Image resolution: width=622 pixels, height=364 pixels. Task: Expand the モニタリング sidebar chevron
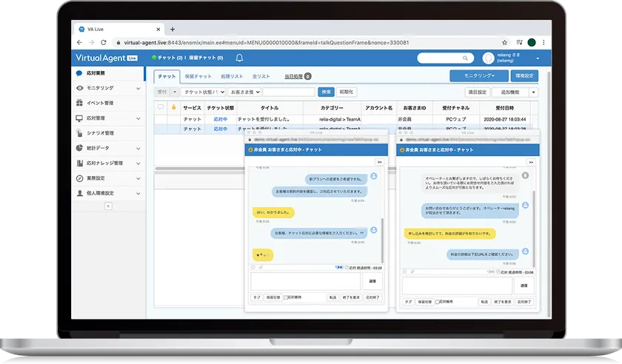[138, 88]
